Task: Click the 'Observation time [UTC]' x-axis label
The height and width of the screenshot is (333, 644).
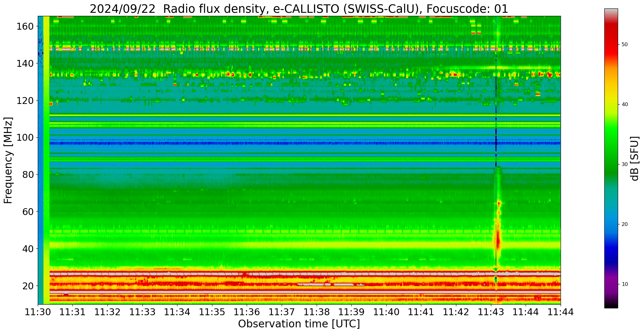Action: pos(299,324)
